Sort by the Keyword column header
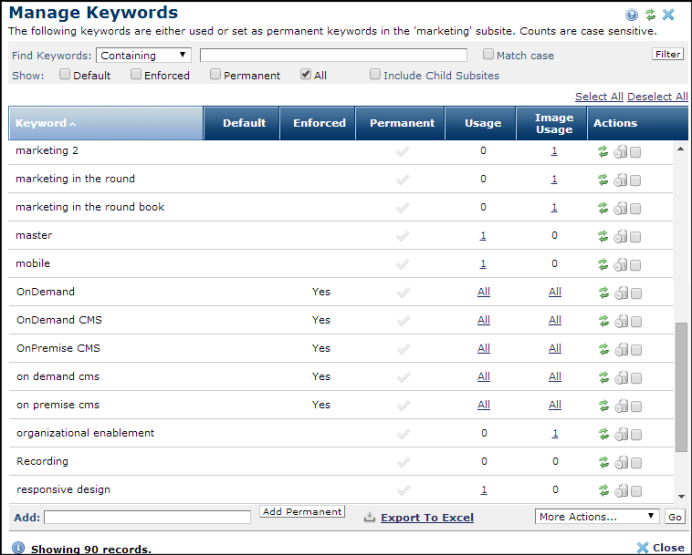Viewport: 692px width, 555px height. coord(44,124)
